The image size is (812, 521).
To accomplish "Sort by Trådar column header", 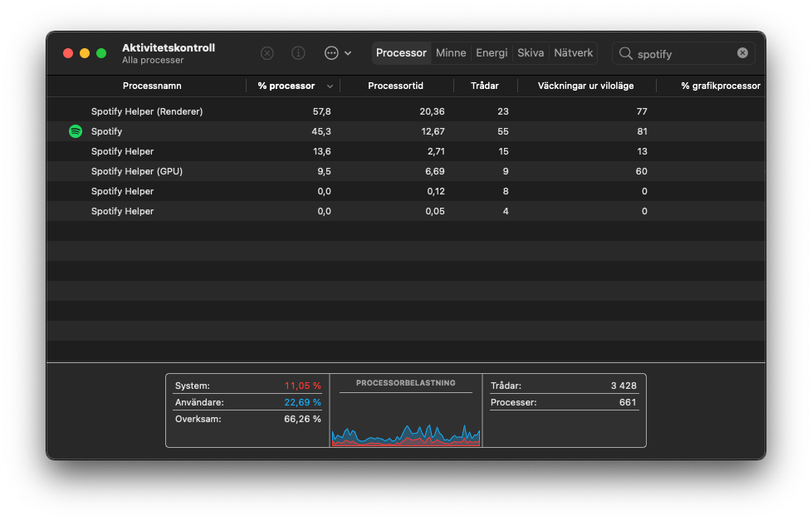I will [x=485, y=86].
